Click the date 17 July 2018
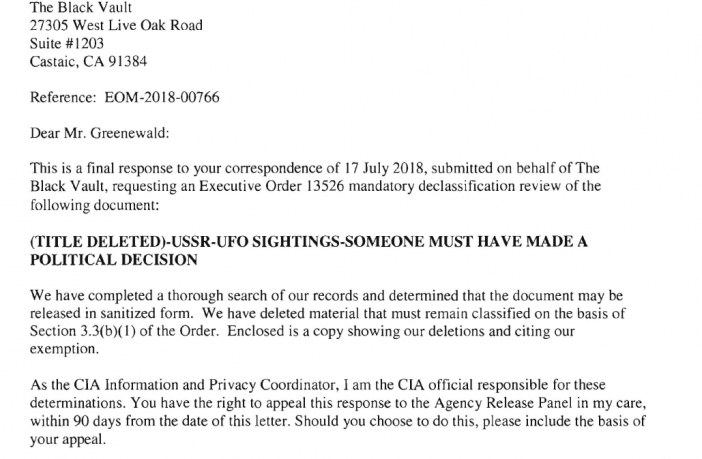 [383, 168]
